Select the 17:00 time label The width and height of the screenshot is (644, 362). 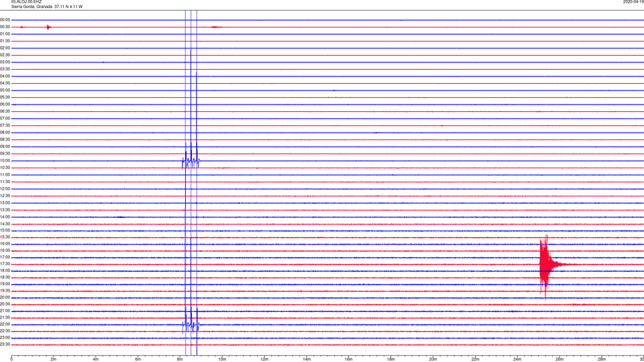pyautogui.click(x=5, y=257)
